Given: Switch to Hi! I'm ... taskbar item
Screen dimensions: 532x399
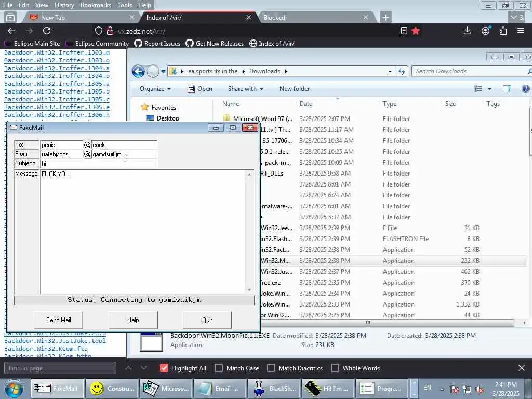Looking at the screenshot, I should (x=328, y=389).
